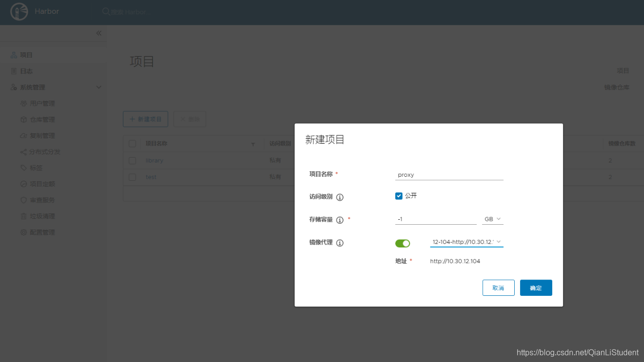
Task: Click the Harbor search box
Action: click(x=131, y=12)
